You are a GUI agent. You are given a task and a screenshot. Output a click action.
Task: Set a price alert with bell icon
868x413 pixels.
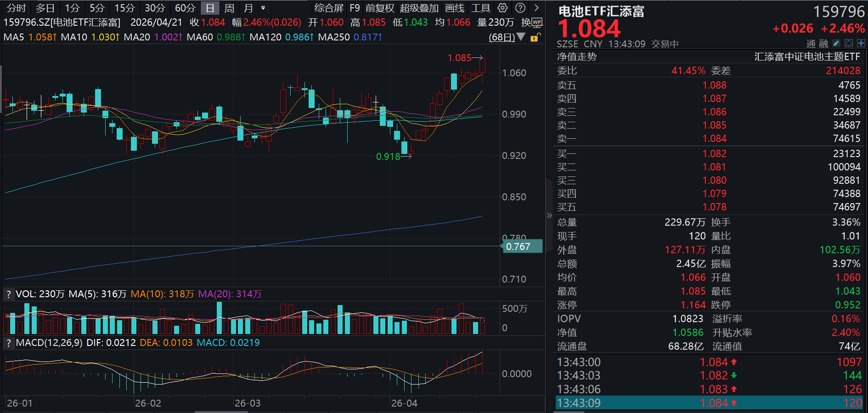click(x=849, y=43)
